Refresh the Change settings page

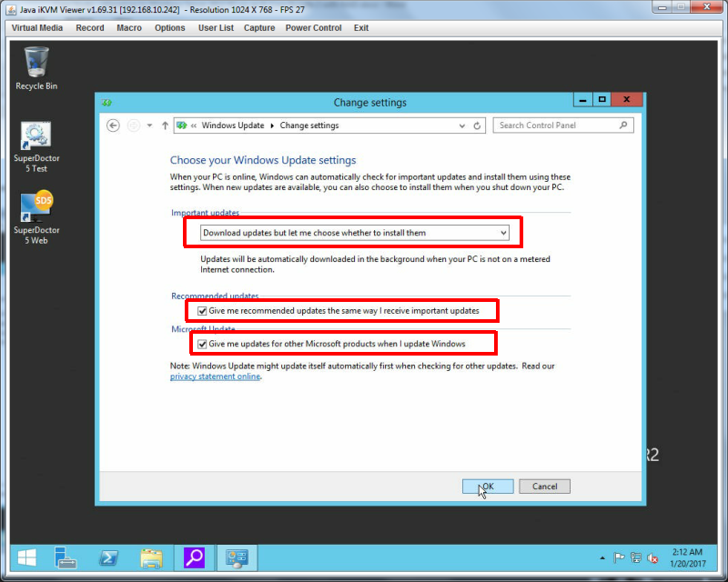tap(477, 125)
